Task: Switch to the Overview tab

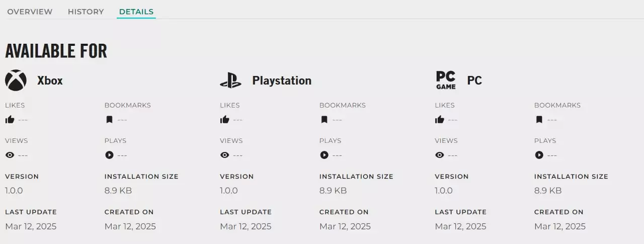Action: [30, 12]
